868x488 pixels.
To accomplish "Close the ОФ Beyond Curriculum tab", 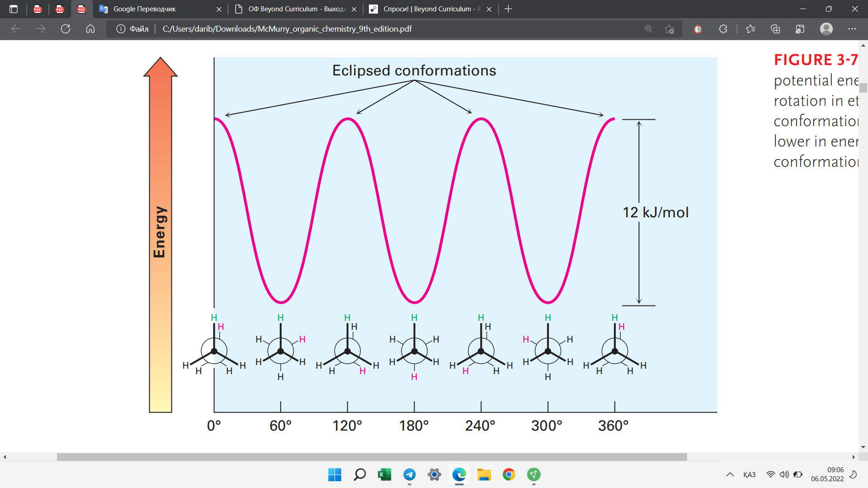I will 354,9.
